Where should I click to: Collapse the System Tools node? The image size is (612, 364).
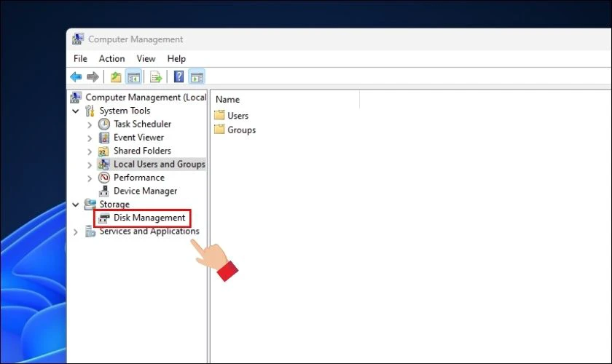(76, 111)
